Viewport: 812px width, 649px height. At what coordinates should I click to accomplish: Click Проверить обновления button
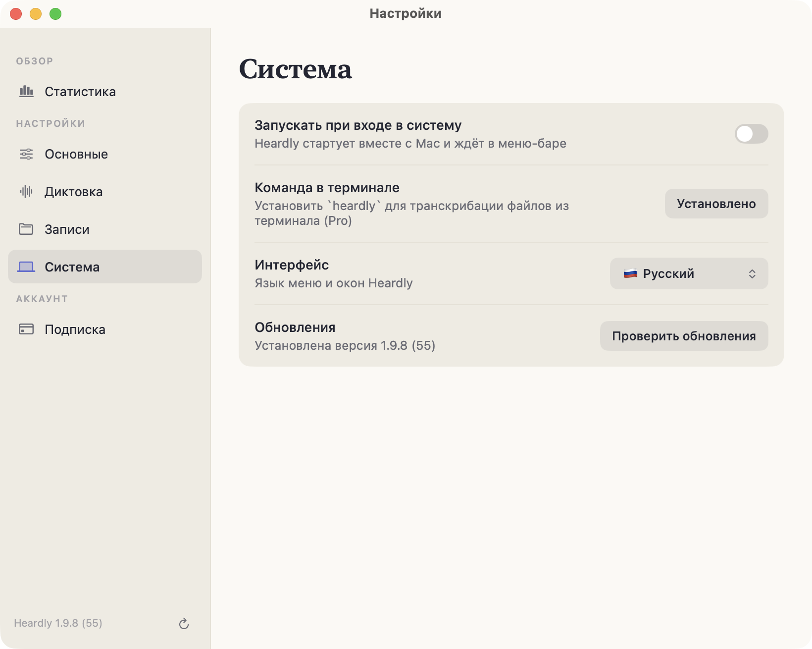tap(684, 336)
